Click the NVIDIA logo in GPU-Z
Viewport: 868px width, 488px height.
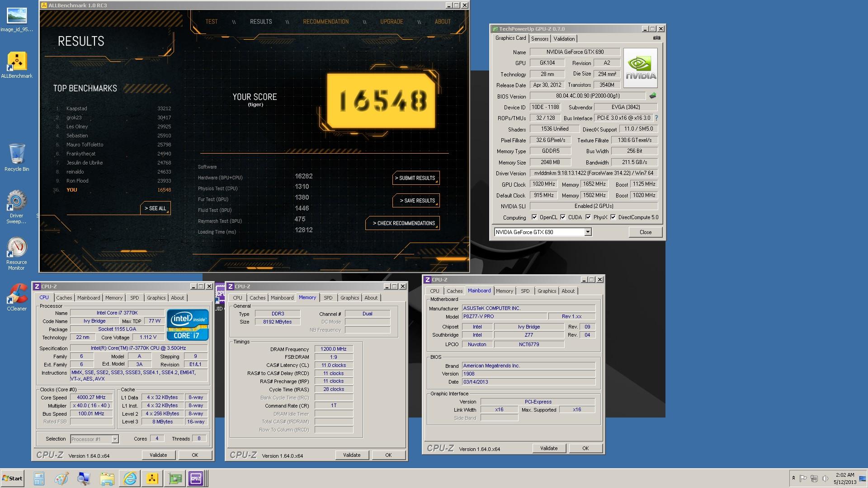[640, 68]
